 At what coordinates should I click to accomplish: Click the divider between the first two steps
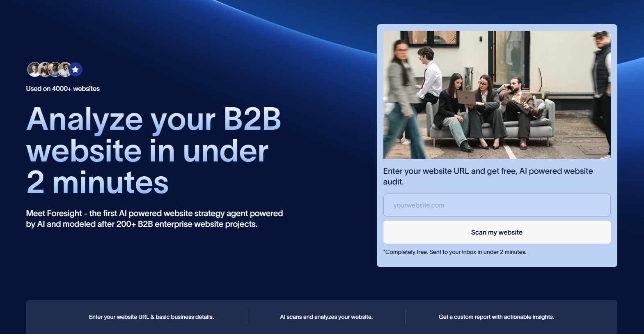247,317
